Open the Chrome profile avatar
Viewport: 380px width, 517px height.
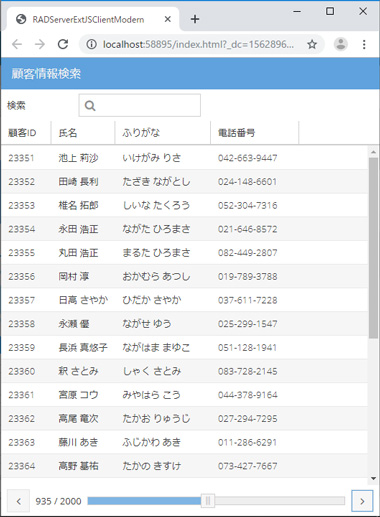point(341,44)
